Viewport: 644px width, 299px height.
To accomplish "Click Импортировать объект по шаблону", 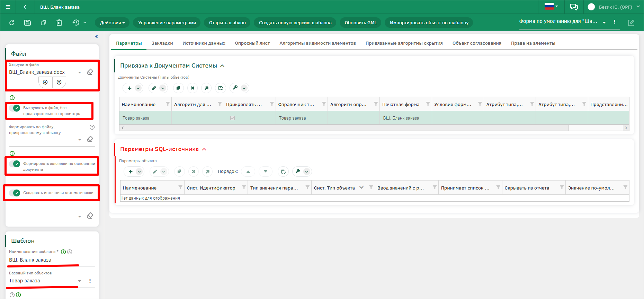I will [429, 23].
